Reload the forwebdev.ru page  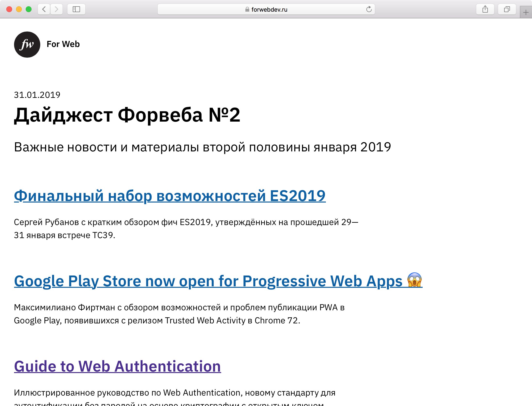coord(369,9)
